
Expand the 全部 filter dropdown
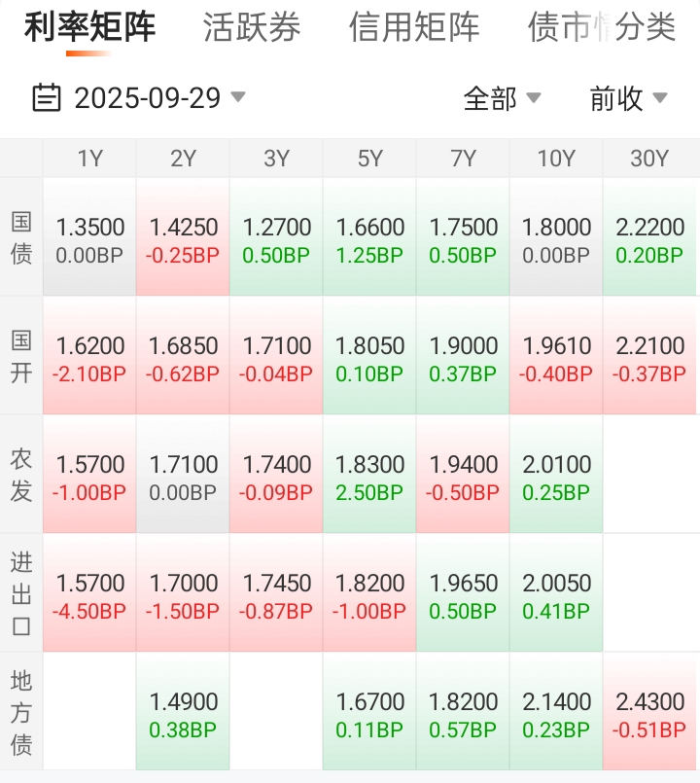[x=501, y=98]
